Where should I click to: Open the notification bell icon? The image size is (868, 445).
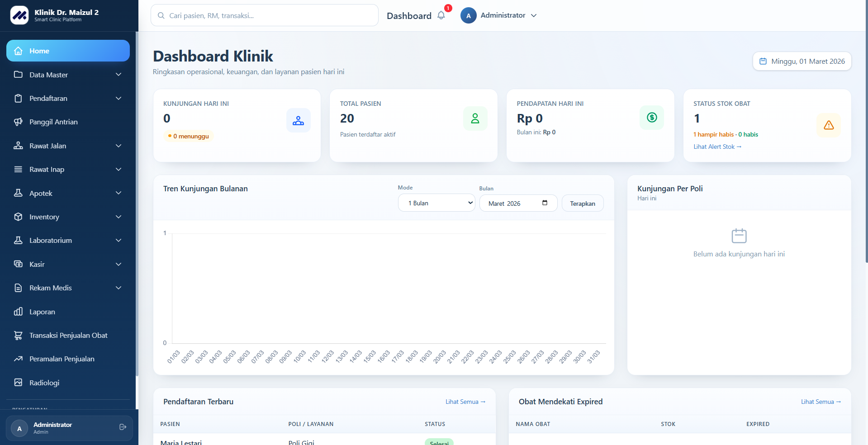[x=441, y=15]
